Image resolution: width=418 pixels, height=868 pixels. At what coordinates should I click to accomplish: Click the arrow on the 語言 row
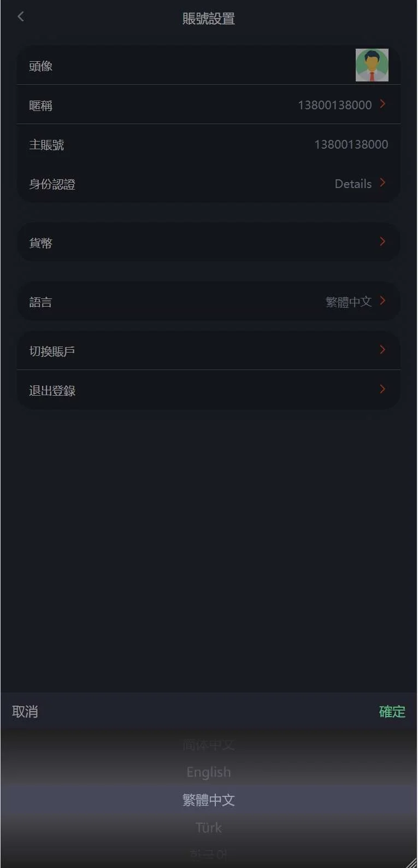coord(382,301)
